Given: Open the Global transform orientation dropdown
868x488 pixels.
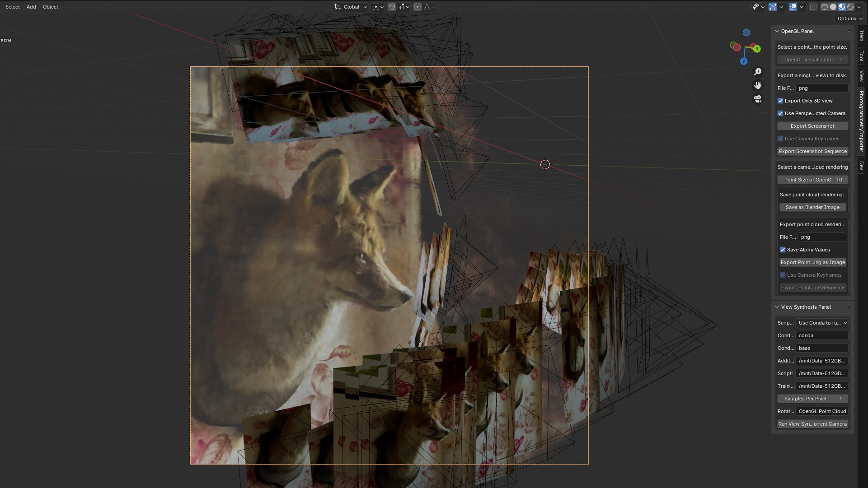Looking at the screenshot, I should pos(351,7).
